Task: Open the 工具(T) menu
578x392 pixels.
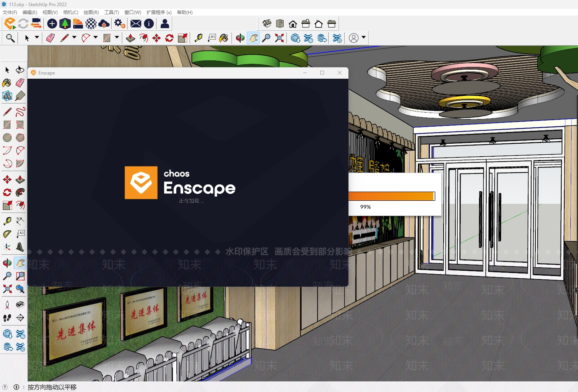Action: pyautogui.click(x=112, y=12)
